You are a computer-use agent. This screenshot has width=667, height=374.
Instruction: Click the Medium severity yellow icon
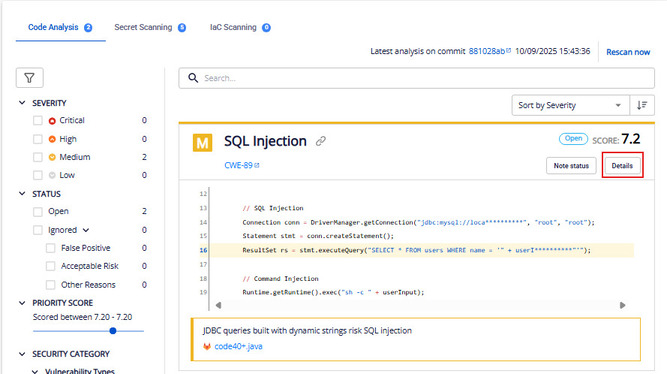click(52, 157)
